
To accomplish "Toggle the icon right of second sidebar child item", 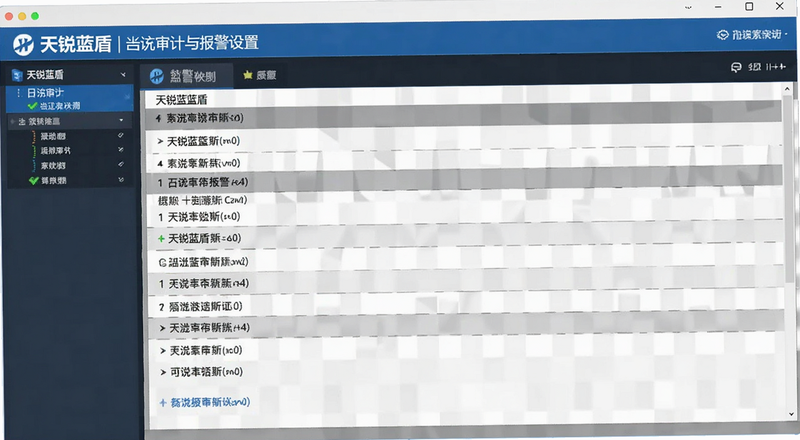I will click(x=121, y=150).
